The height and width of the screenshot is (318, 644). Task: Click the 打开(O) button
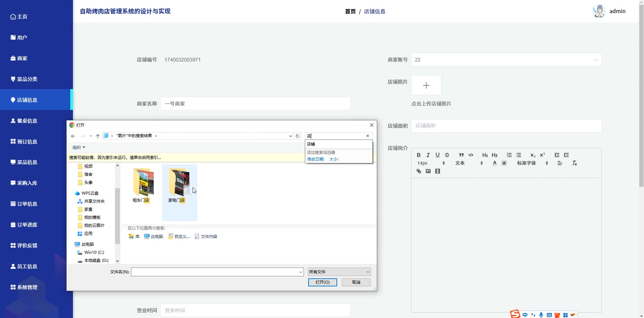(x=322, y=282)
